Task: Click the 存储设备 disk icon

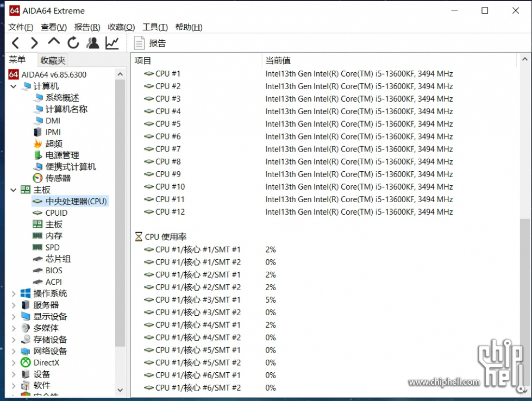Action: [26, 340]
